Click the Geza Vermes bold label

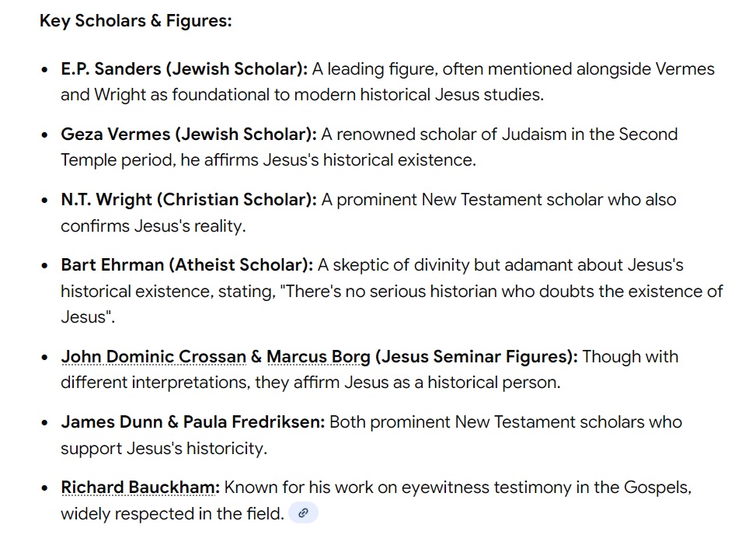[x=188, y=135]
